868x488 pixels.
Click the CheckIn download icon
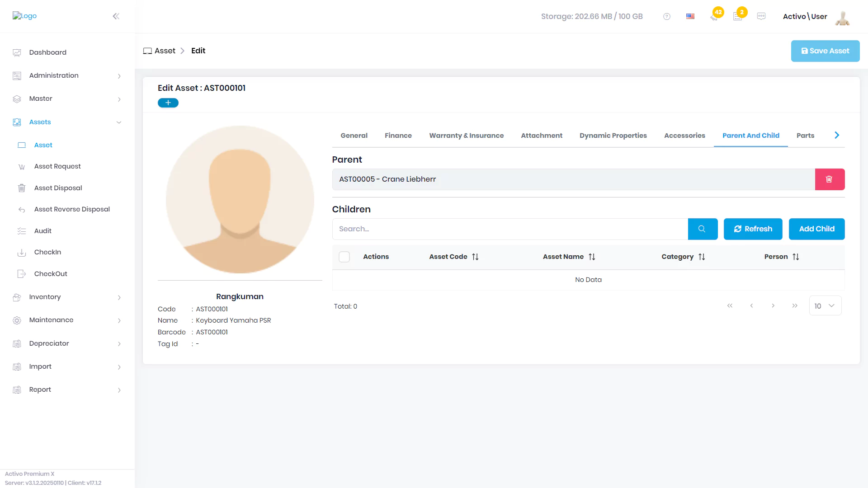click(x=21, y=252)
